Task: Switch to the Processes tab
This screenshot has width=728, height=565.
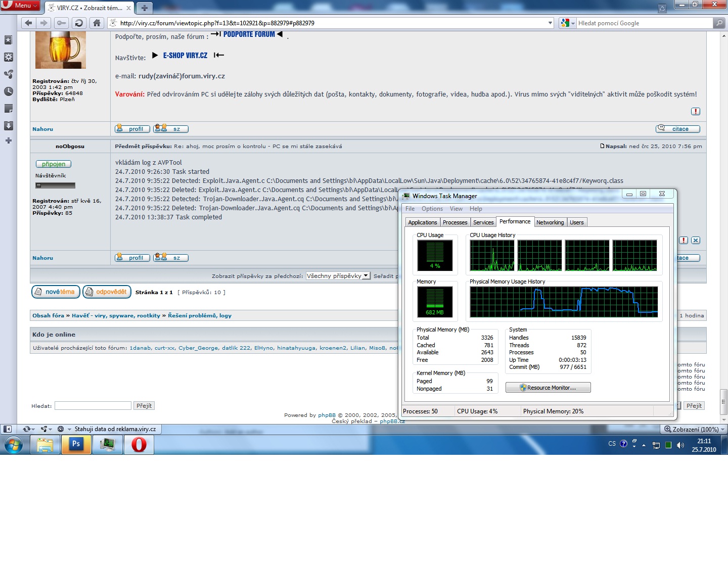Action: click(454, 222)
